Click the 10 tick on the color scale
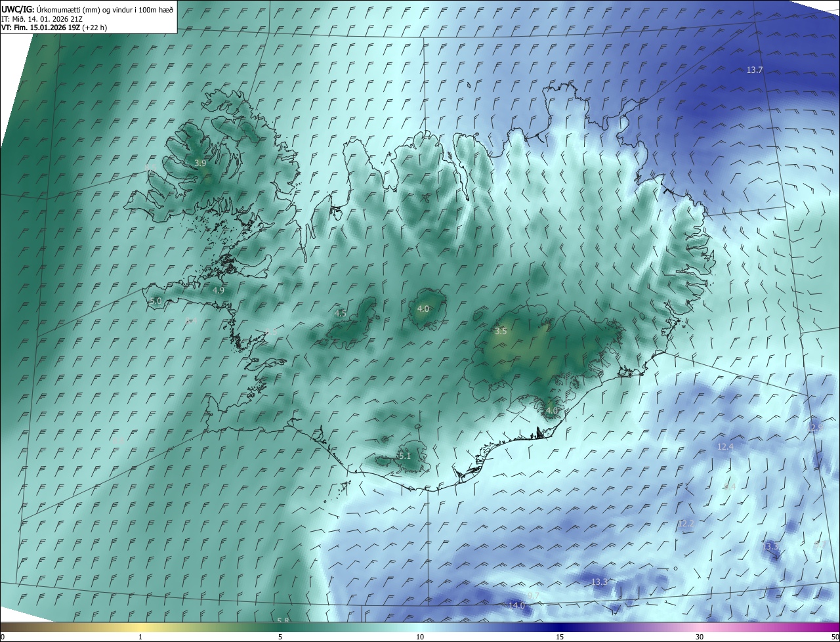This screenshot has width=840, height=642. tap(420, 637)
